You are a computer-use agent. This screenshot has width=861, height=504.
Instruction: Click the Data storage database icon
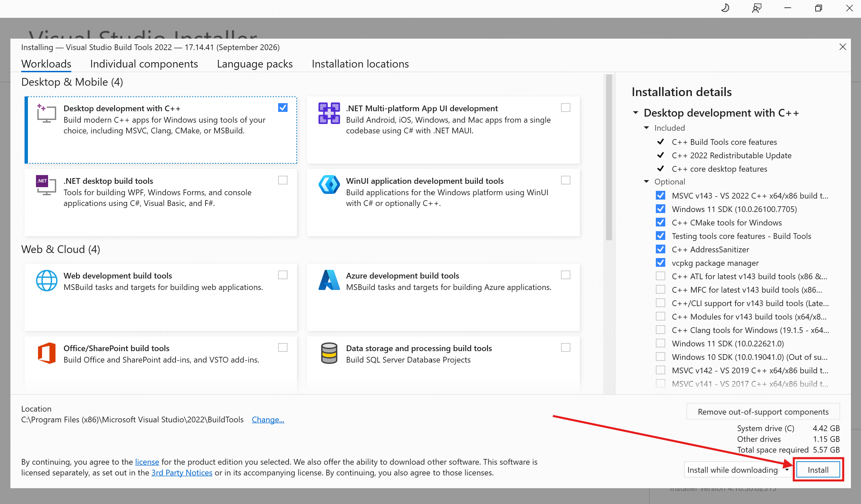tap(329, 353)
